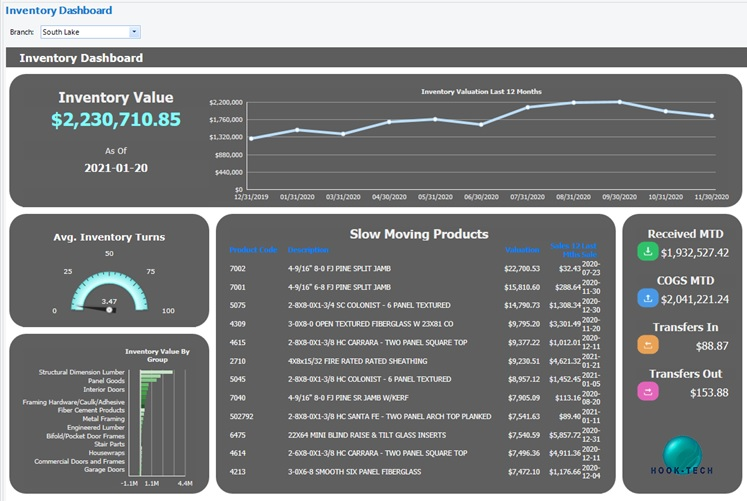The height and width of the screenshot is (501, 747).
Task: Click the Inventory Valuation Last 12 Months title
Action: [481, 91]
